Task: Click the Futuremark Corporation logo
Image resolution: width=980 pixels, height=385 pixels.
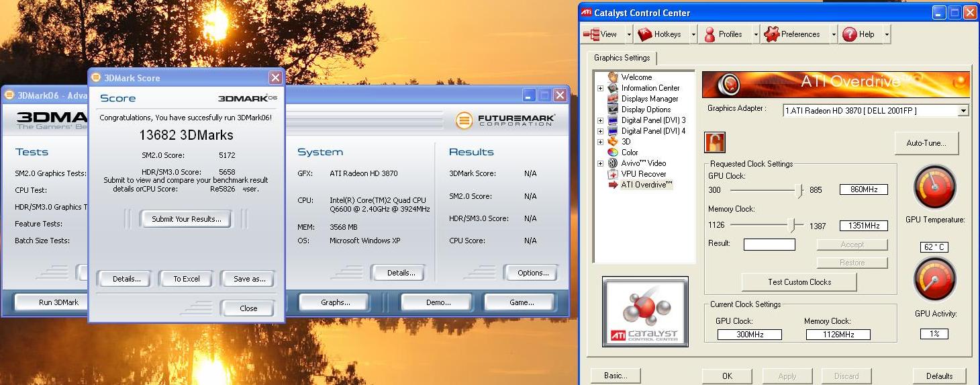Action: [504, 120]
